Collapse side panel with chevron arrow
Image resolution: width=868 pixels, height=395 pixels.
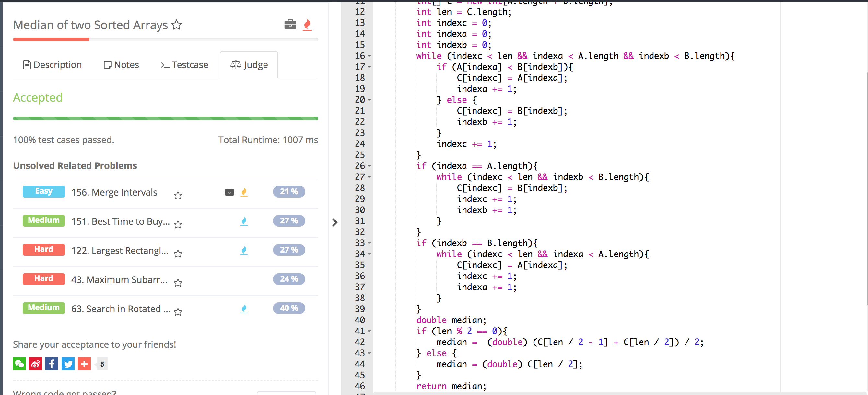pos(334,222)
